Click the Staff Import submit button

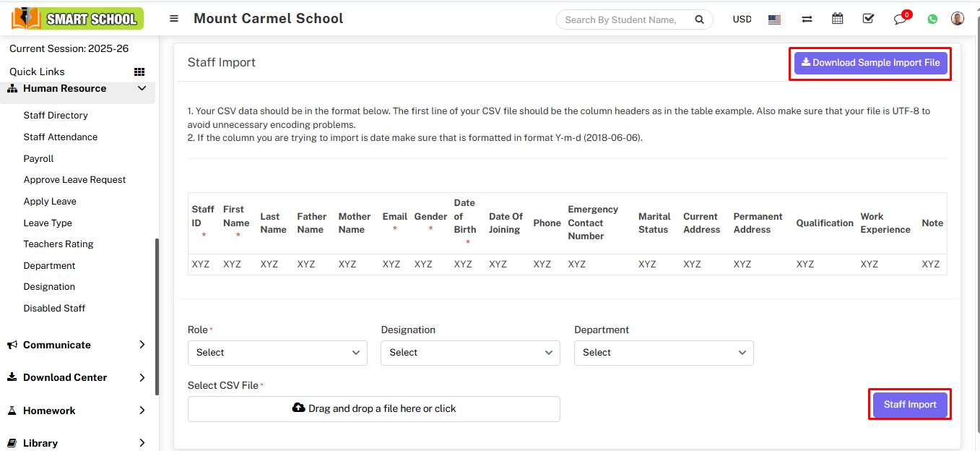coord(909,405)
